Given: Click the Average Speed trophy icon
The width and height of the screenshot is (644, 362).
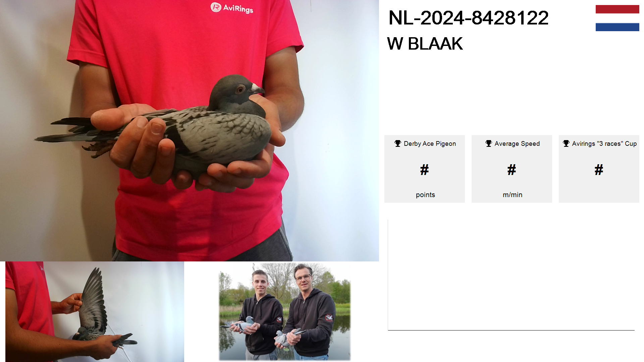Looking at the screenshot, I should pyautogui.click(x=489, y=143).
